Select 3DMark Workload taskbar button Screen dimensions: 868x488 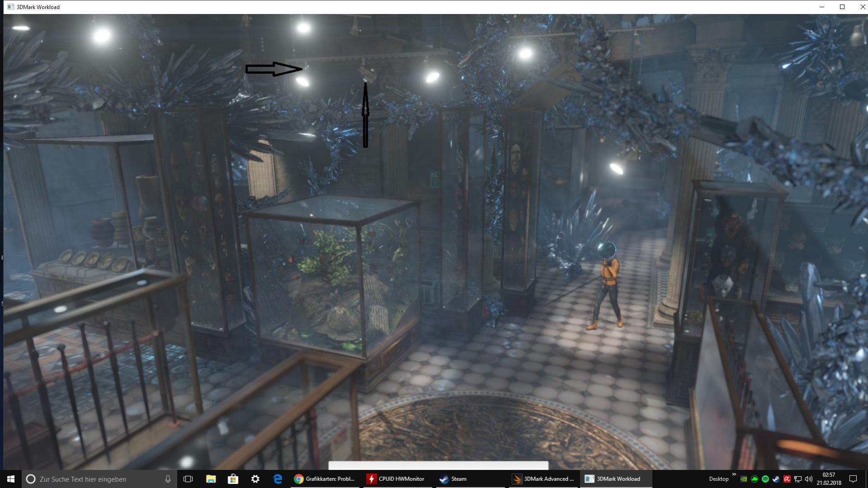tap(616, 479)
